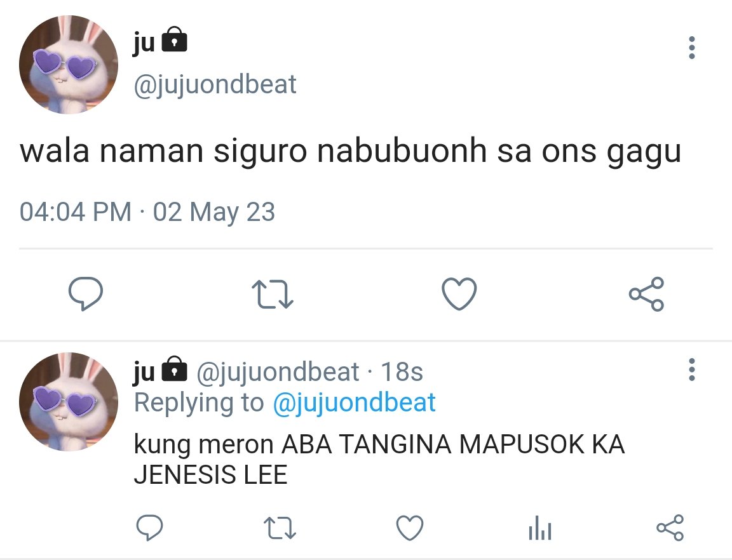Share the main tweet
This screenshot has height=560, width=732.
click(646, 294)
